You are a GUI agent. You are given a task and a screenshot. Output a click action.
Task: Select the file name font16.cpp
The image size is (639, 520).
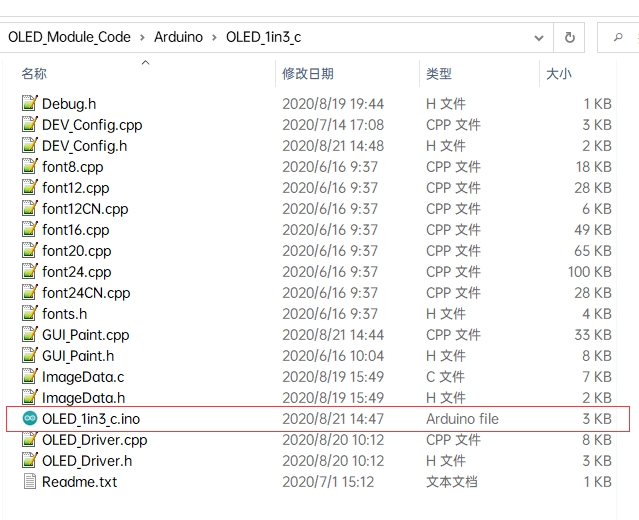75,230
